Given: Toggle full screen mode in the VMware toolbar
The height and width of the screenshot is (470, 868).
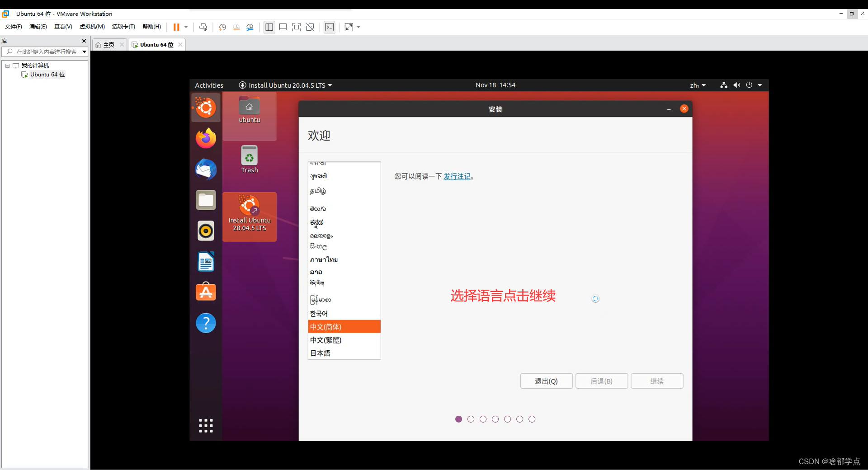Looking at the screenshot, I should coord(296,27).
